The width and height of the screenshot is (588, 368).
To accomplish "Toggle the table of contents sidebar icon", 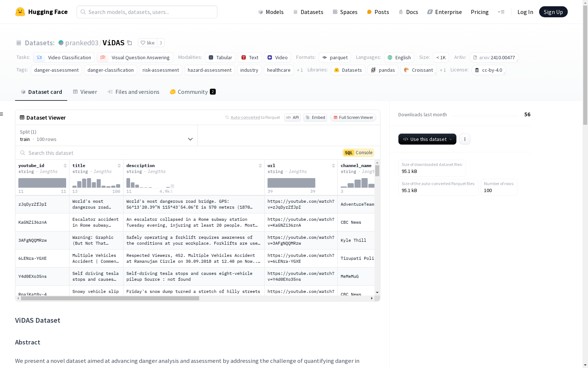I will pos(2,114).
